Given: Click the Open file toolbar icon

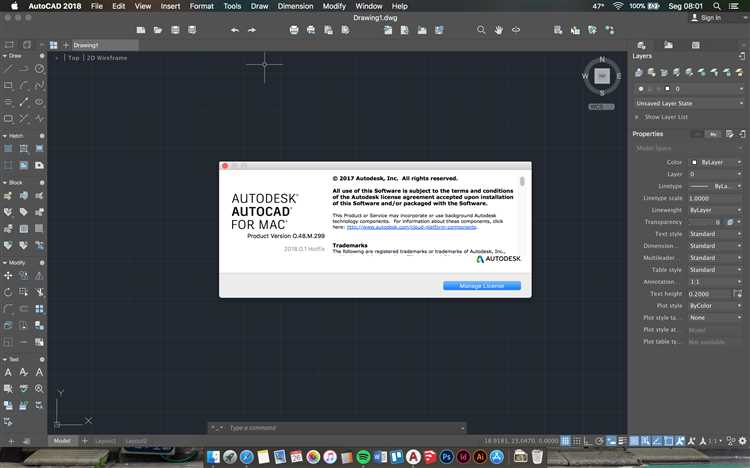Looking at the screenshot, I should click(x=157, y=30).
